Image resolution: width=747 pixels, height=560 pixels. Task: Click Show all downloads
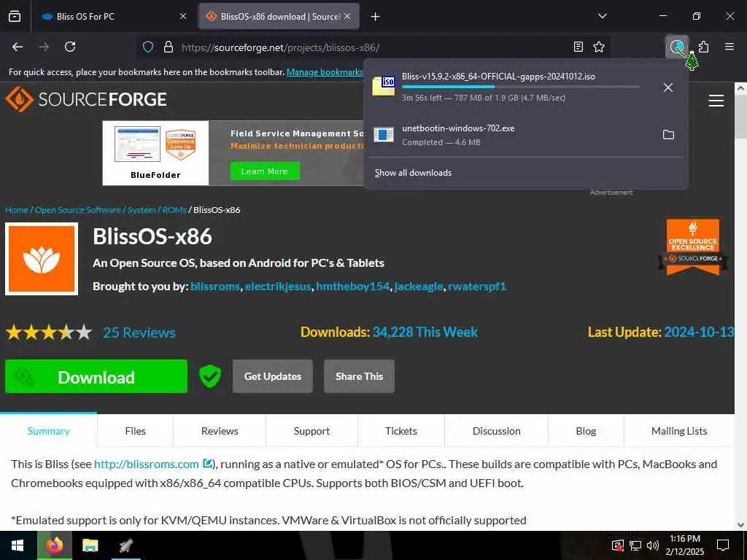413,173
